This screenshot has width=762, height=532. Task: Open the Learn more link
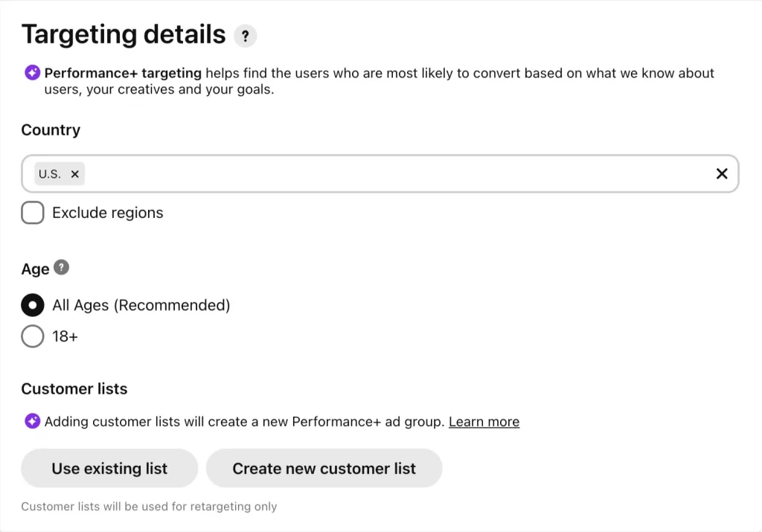(x=484, y=422)
